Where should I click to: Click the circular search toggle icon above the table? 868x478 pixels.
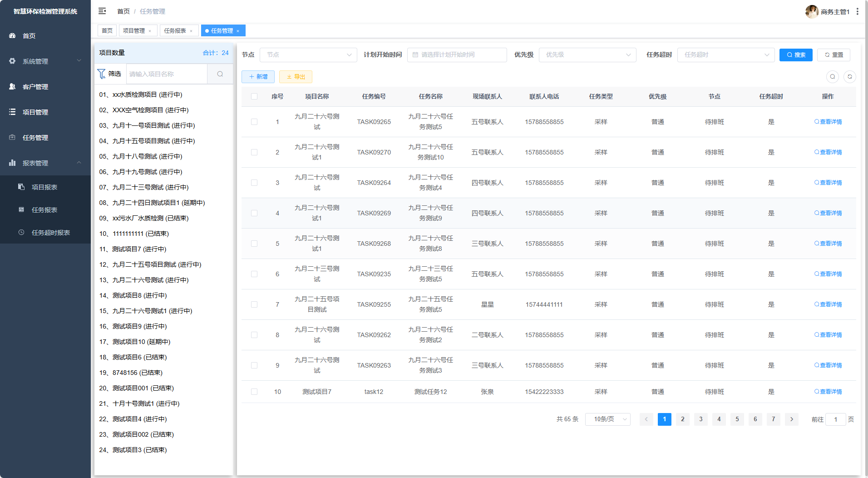[832, 77]
